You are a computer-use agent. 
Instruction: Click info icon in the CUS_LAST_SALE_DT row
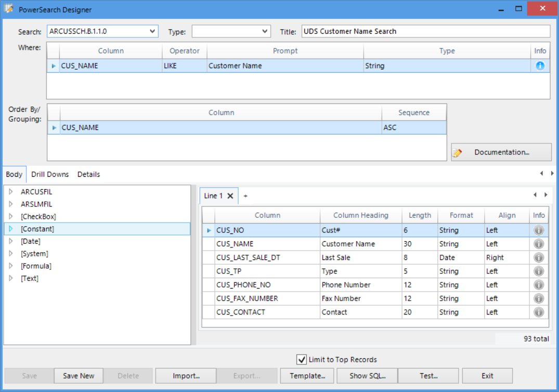coord(539,257)
